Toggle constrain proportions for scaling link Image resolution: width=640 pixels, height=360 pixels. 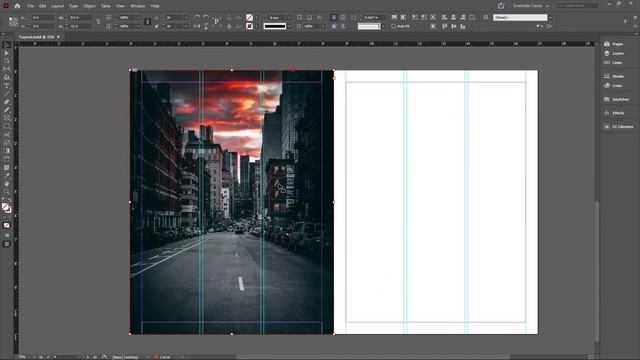click(x=148, y=22)
